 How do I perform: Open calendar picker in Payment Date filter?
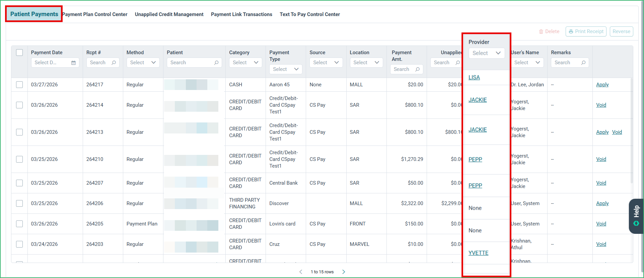coord(73,63)
